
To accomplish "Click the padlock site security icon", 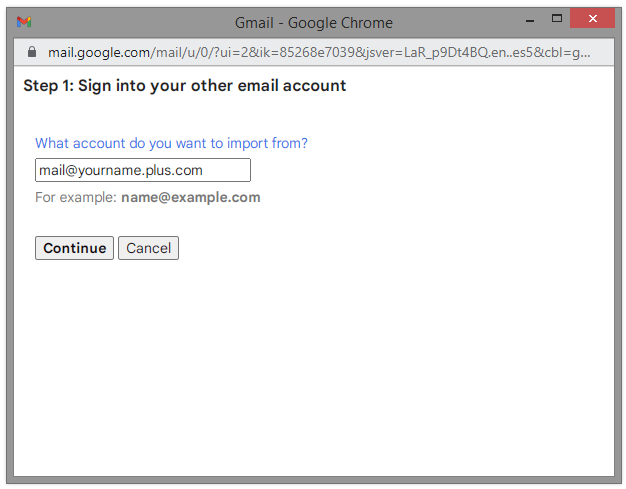I will [32, 52].
